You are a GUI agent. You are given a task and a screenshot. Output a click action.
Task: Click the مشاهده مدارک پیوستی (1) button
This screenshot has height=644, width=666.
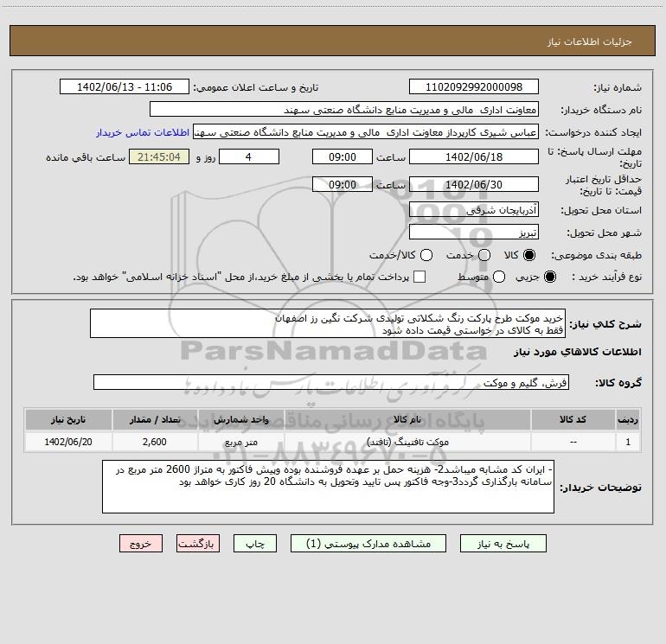368,544
